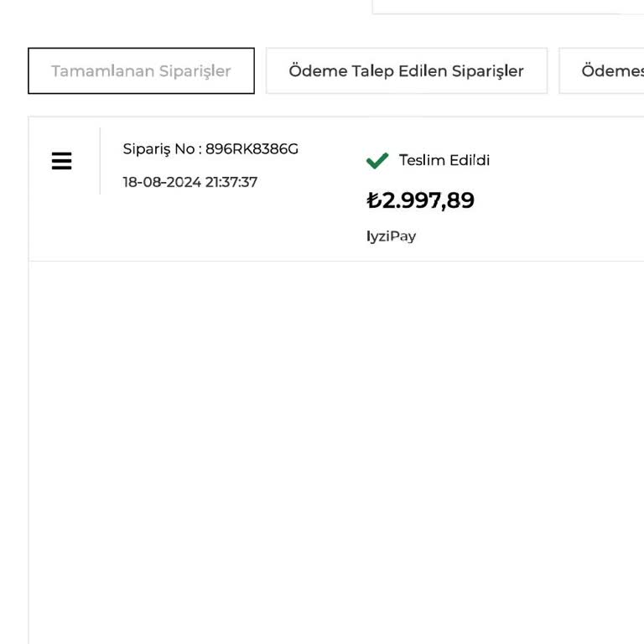The image size is (644, 644).
Task: Open the hamburger menu for order 896RK8386G
Action: click(61, 161)
